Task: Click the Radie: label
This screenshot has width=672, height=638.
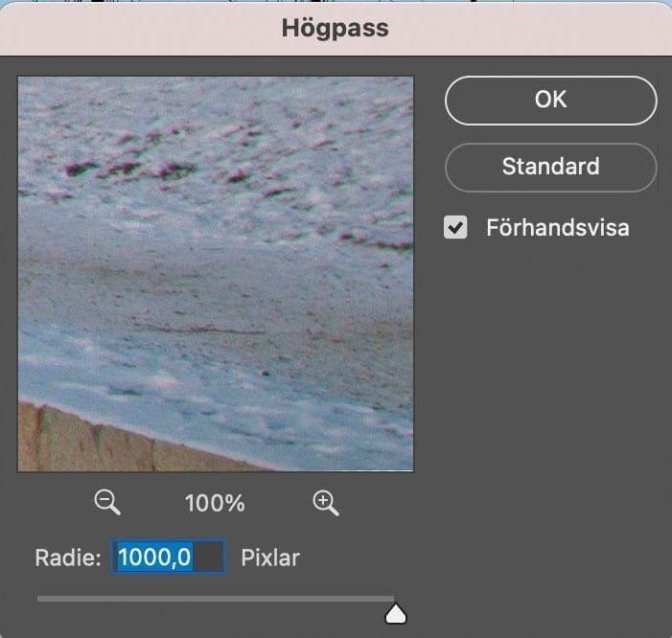Action: tap(68, 558)
